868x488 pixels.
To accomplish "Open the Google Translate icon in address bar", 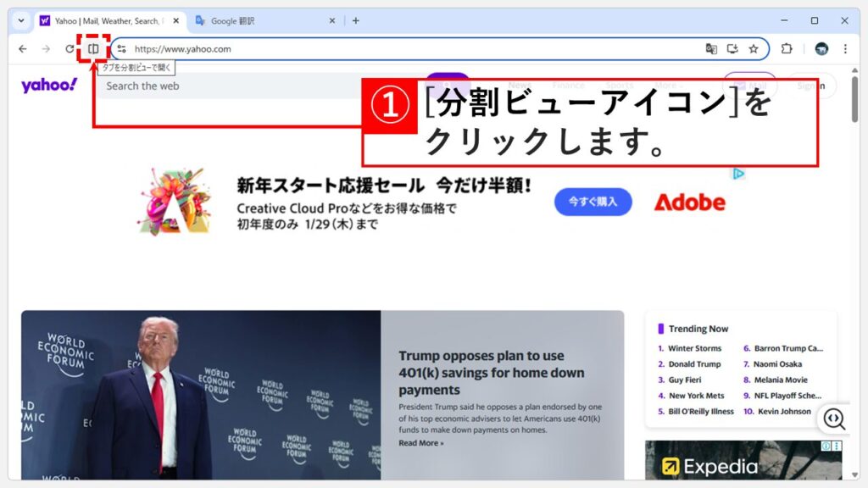I will point(710,49).
